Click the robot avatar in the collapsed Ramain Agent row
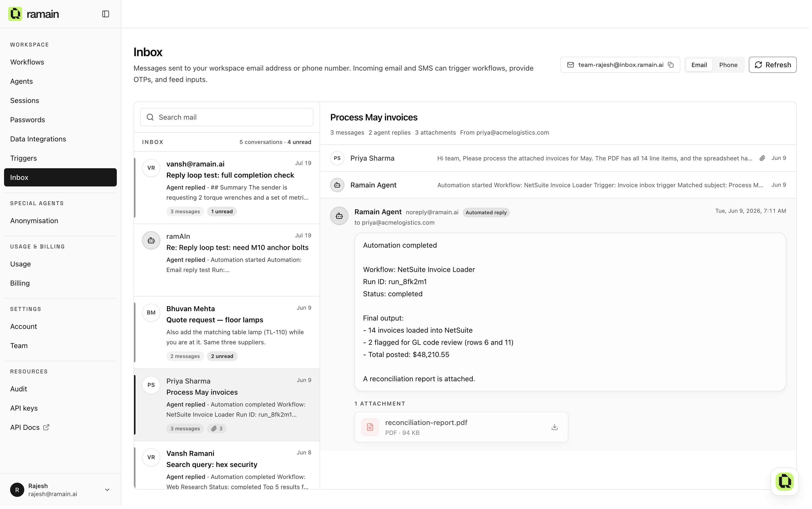Viewport: 812px width, 509px height. pyautogui.click(x=337, y=185)
